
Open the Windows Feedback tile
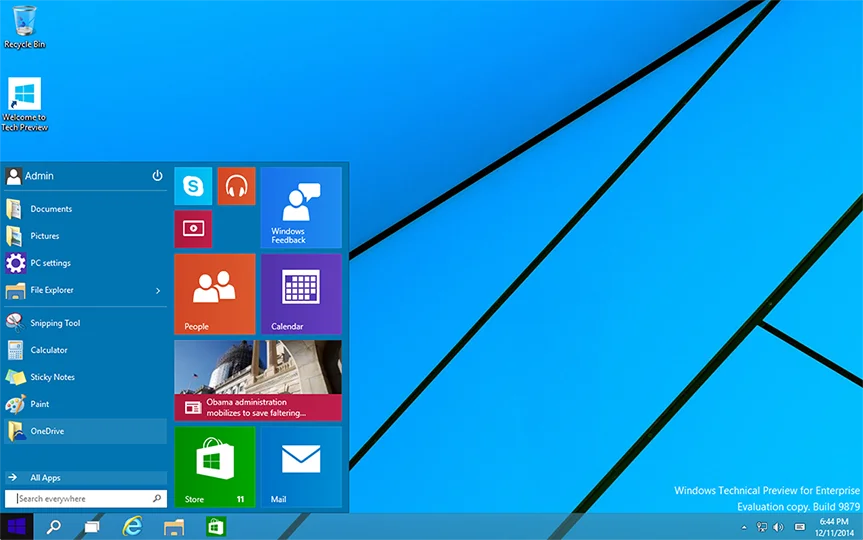click(301, 207)
